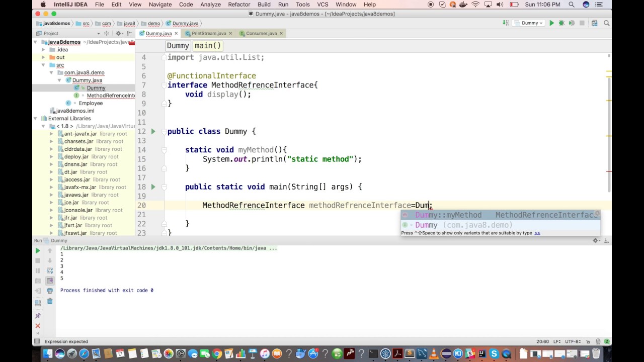Rerun Dummy in the Run panel
The height and width of the screenshot is (362, 644).
(38, 250)
